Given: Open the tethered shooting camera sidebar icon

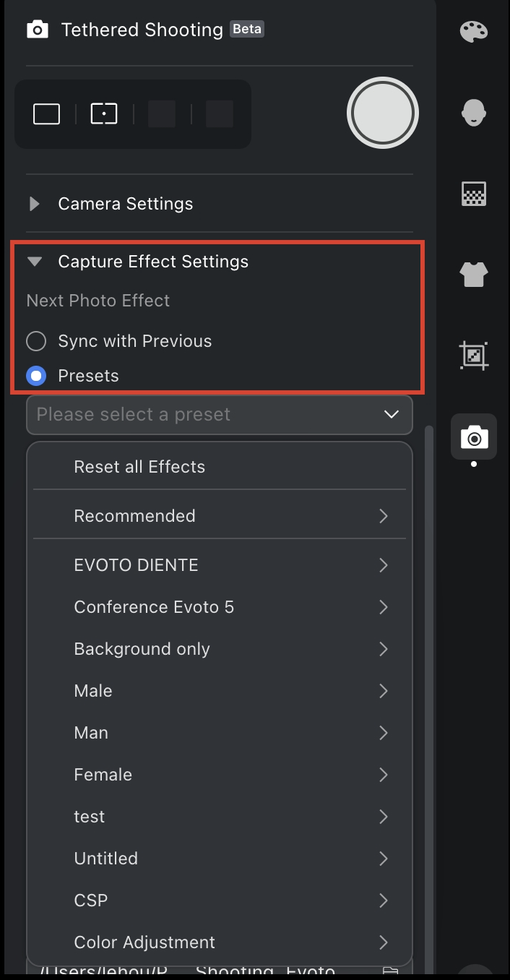Looking at the screenshot, I should (x=474, y=437).
